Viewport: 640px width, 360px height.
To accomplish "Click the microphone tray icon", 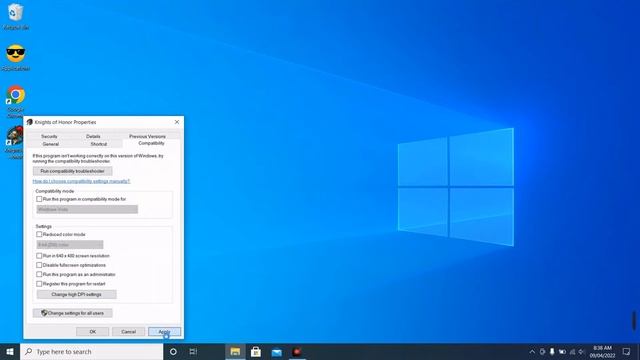I will tap(552, 351).
